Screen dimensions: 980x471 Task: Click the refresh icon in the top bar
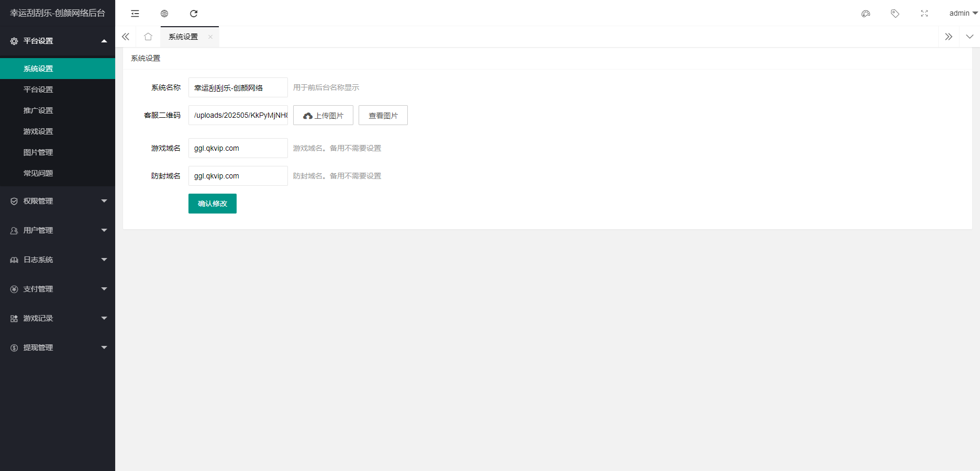coord(194,14)
